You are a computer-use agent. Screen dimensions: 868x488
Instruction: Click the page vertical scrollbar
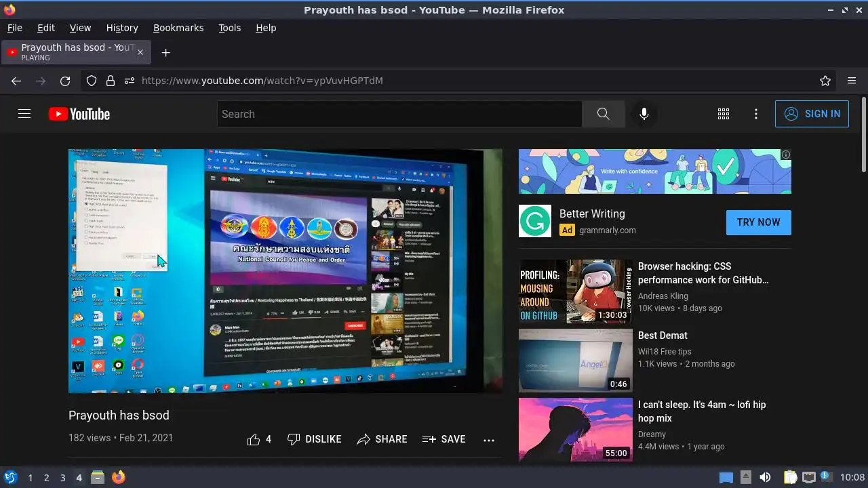[863, 136]
